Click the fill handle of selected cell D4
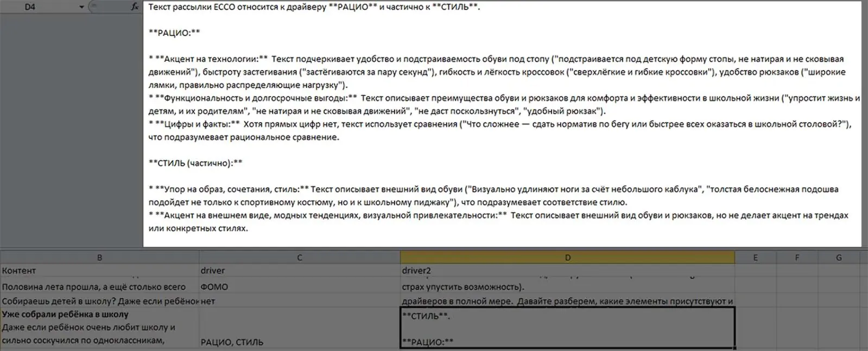 pyautogui.click(x=734, y=347)
